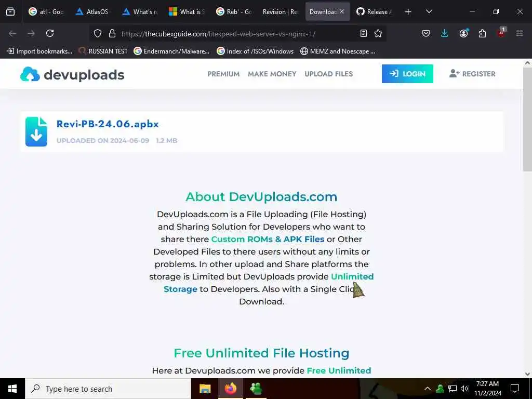This screenshot has width=532, height=399.
Task: Show hidden system tray icons
Action: tap(428, 389)
